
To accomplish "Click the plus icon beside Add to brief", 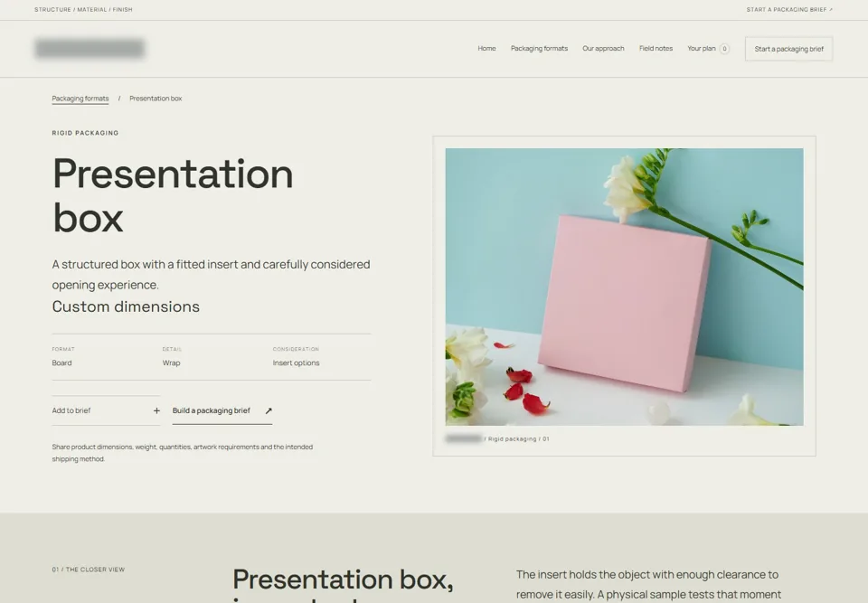I will click(x=156, y=410).
